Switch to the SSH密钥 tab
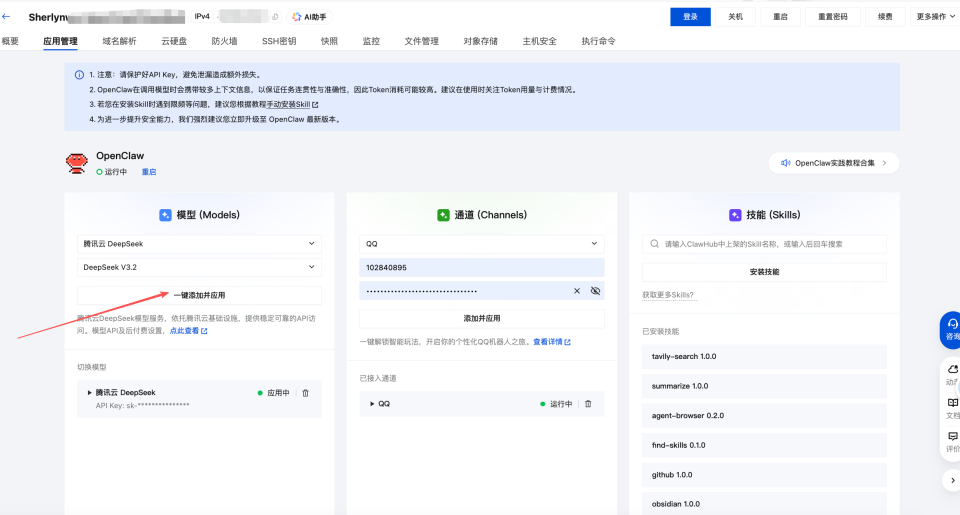Viewport: 960px width, 515px height. click(x=279, y=41)
